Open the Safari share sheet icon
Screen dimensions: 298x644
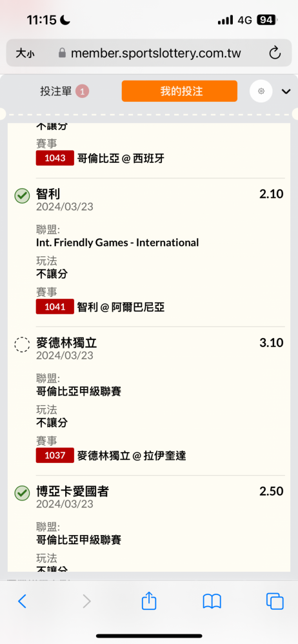149,601
